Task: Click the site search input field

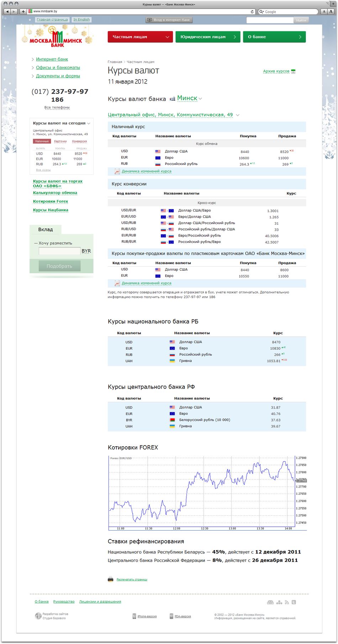Action: click(x=270, y=20)
